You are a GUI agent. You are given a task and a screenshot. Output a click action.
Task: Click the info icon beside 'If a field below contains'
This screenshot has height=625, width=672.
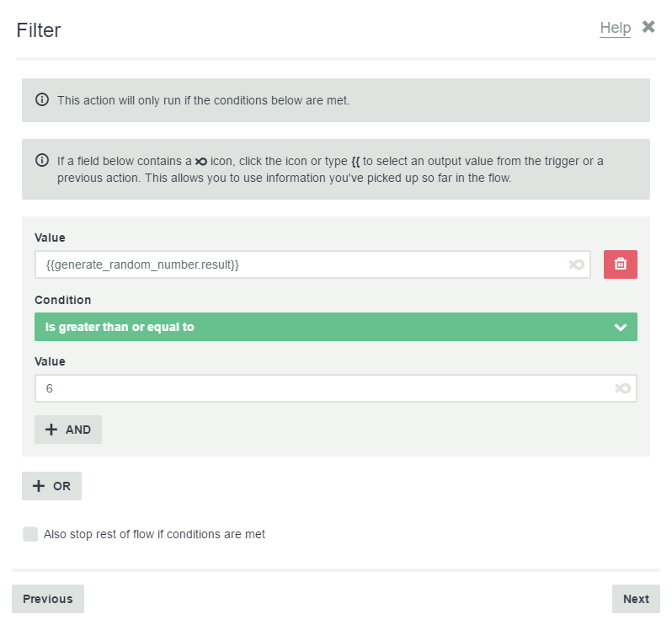[42, 160]
